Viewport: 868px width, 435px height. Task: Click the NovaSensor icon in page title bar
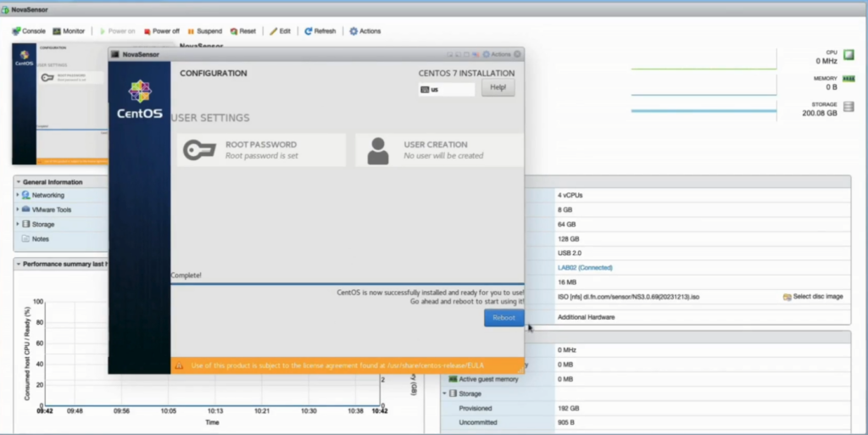5,10
